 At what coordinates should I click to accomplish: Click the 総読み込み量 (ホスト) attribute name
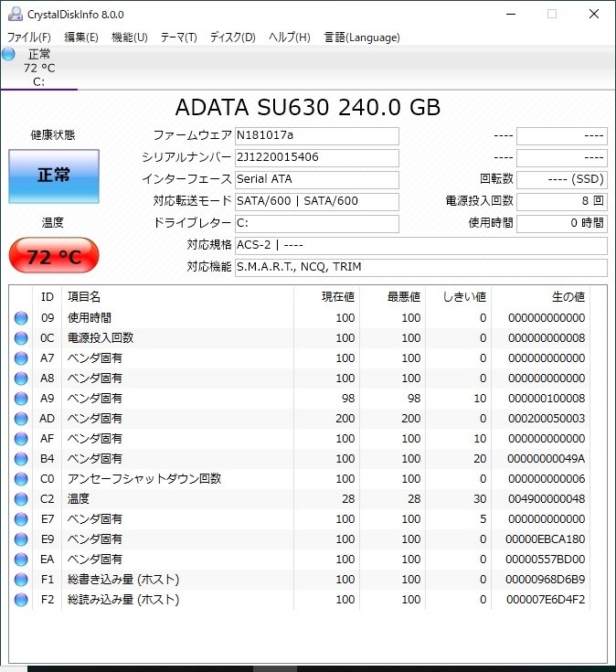[123, 600]
